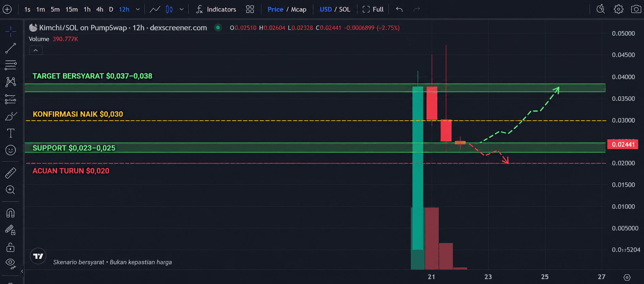Open the forecasting and measurement tools
This screenshot has height=284, width=644.
pyautogui.click(x=11, y=99)
